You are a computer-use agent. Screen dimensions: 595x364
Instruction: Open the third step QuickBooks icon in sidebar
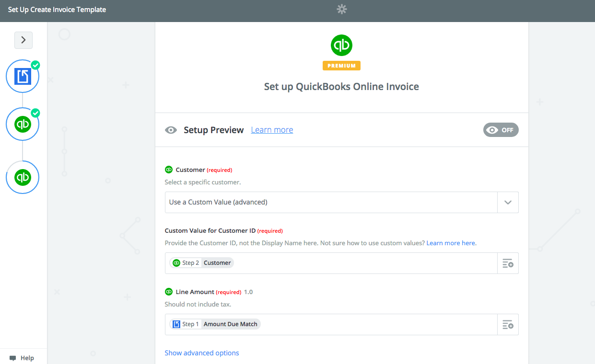click(23, 177)
